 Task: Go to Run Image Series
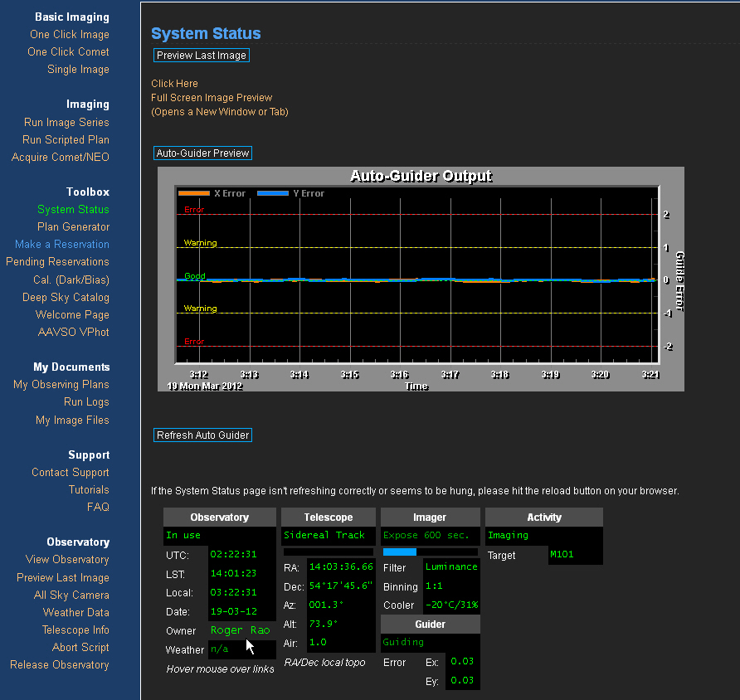coord(66,122)
